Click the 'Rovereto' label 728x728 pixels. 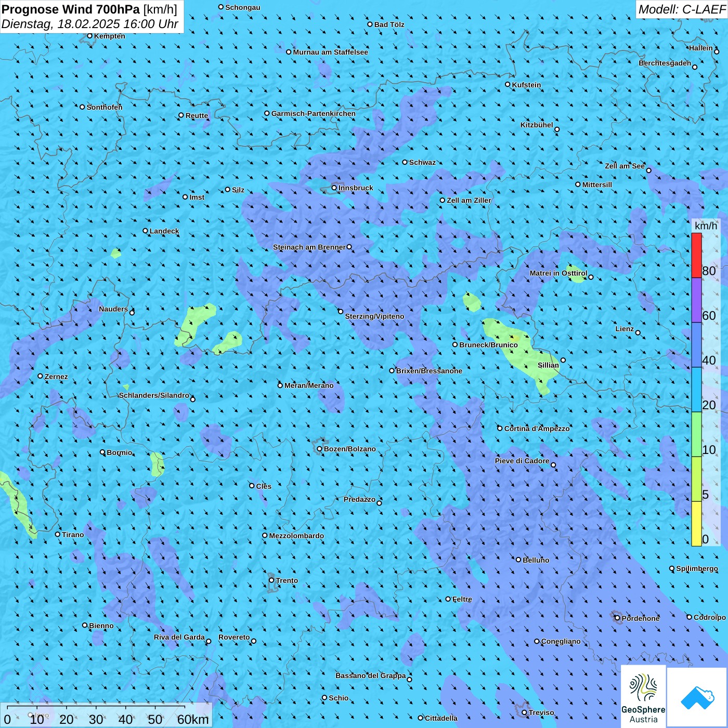click(234, 637)
